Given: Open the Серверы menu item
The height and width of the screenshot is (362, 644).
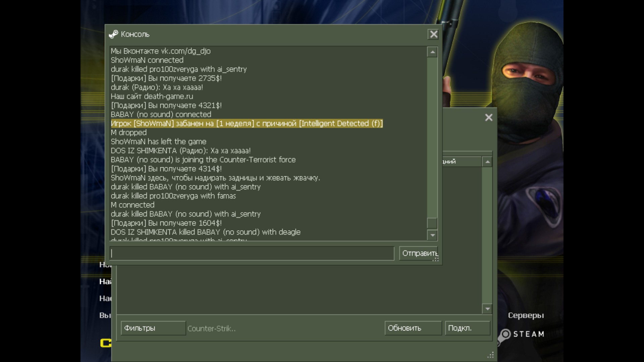Looking at the screenshot, I should click(x=526, y=315).
